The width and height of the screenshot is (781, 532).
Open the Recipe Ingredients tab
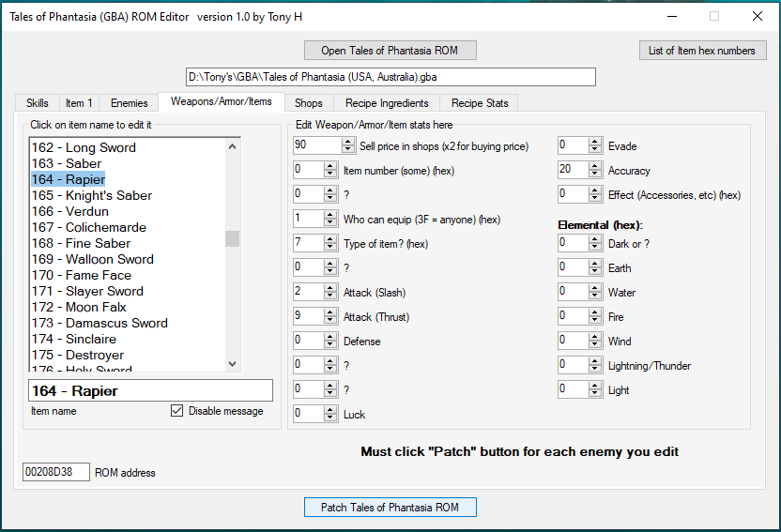(x=387, y=103)
